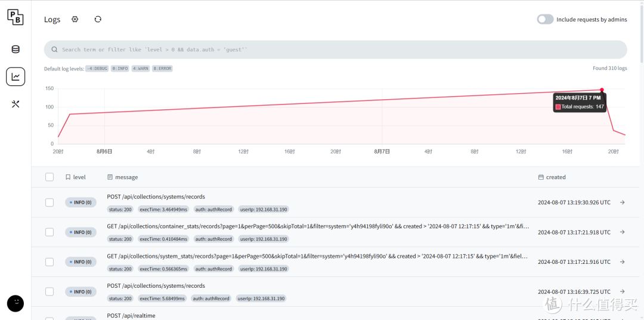Click the 8月6日 chart axis label

click(x=104, y=152)
